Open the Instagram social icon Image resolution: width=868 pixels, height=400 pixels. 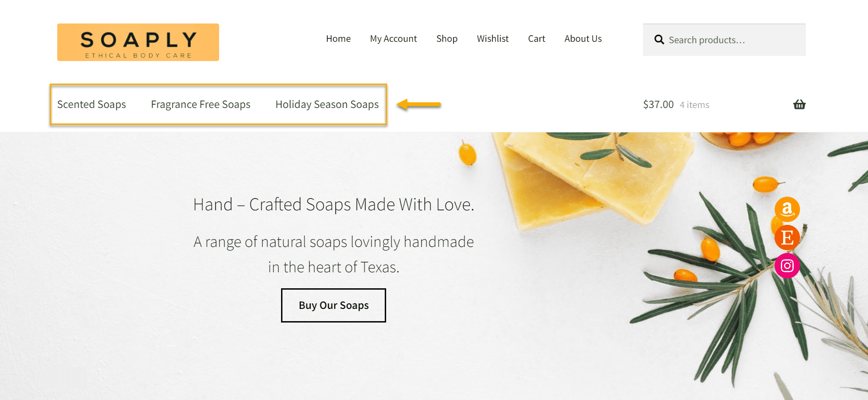point(787,266)
